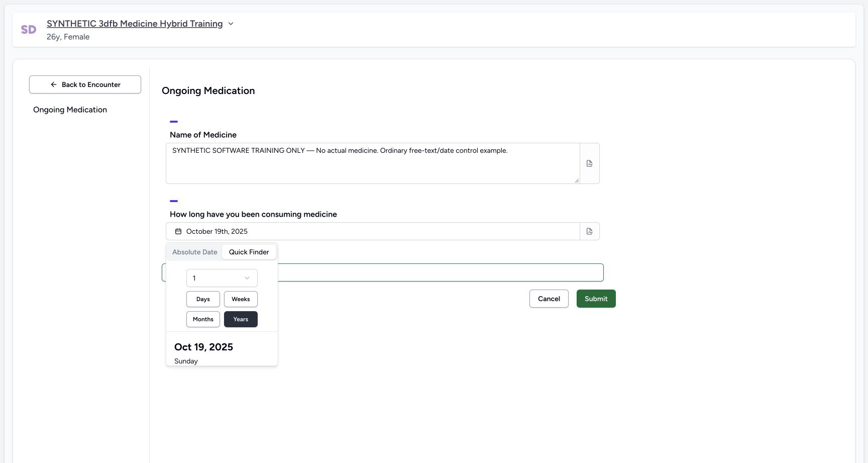Image resolution: width=868 pixels, height=463 pixels.
Task: Click the notes icon beside Name of Medicine
Action: pyautogui.click(x=589, y=163)
